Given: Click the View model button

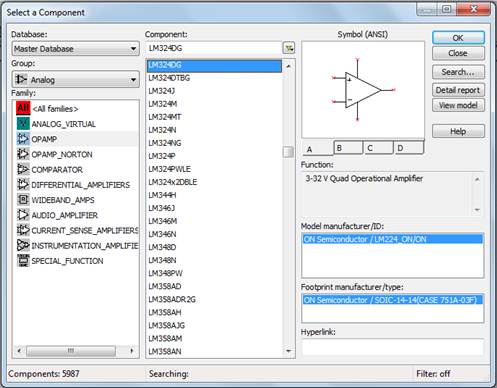Looking at the screenshot, I should click(x=458, y=105).
